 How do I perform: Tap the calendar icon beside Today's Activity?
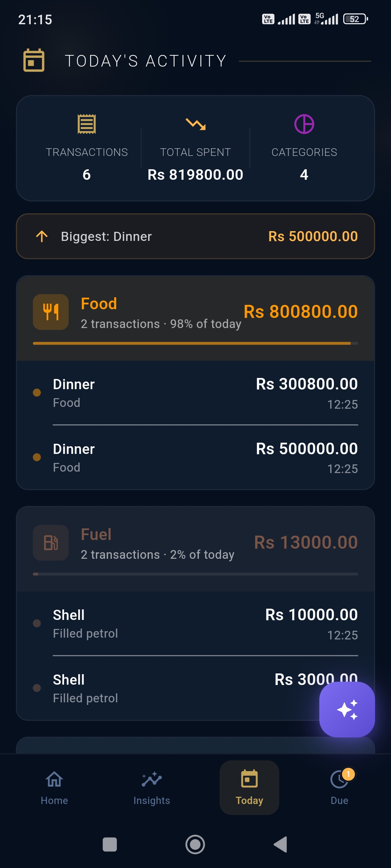(x=34, y=60)
